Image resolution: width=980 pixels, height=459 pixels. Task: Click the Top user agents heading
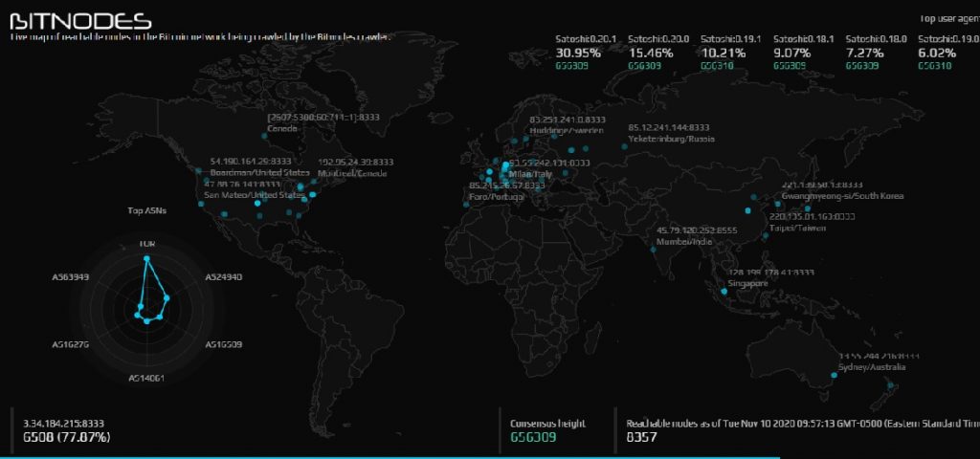[x=949, y=19]
